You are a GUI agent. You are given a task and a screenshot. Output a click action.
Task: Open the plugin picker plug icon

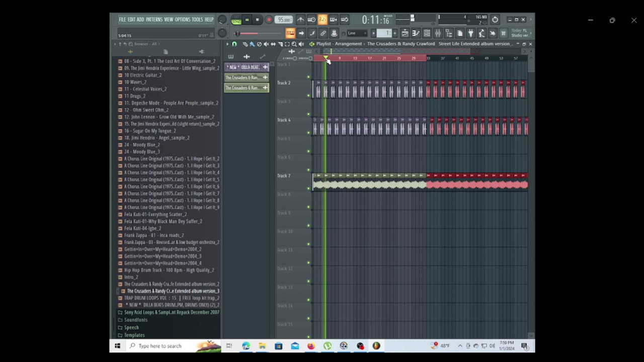tap(471, 33)
